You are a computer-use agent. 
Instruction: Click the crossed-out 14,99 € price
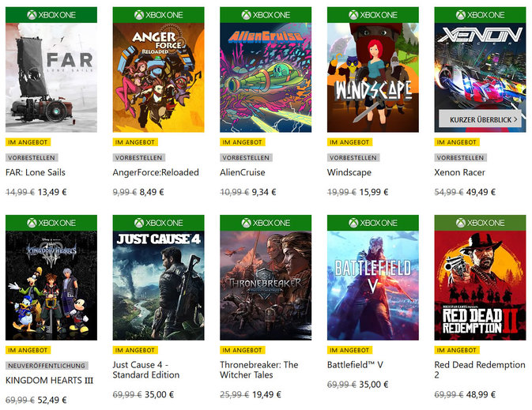tap(20, 192)
